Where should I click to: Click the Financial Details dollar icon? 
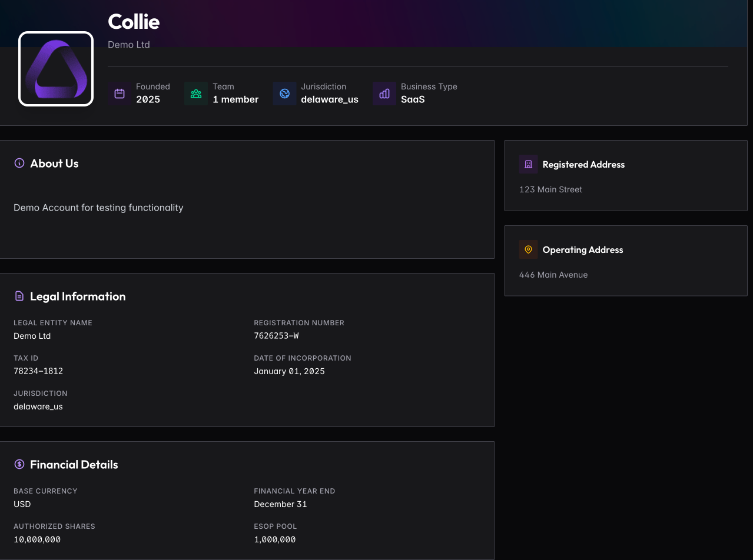pyautogui.click(x=18, y=464)
